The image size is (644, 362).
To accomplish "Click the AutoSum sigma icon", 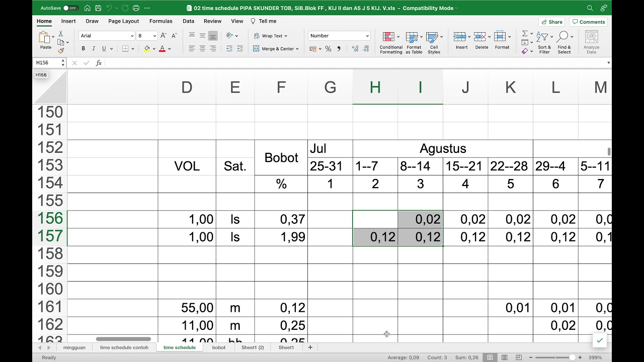I will tap(525, 34).
